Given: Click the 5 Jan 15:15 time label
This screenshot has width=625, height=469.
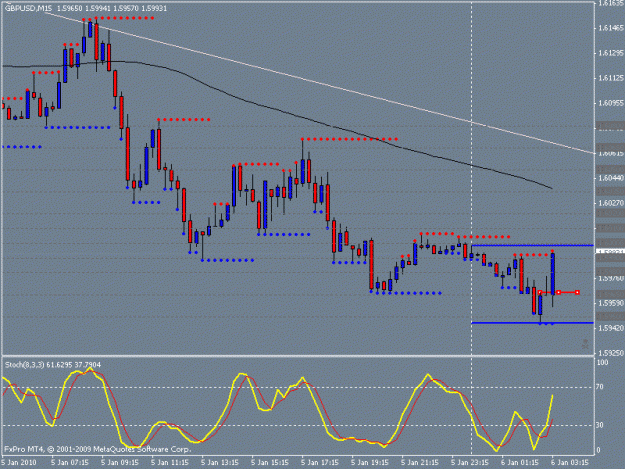Looking at the screenshot, I should 270,463.
